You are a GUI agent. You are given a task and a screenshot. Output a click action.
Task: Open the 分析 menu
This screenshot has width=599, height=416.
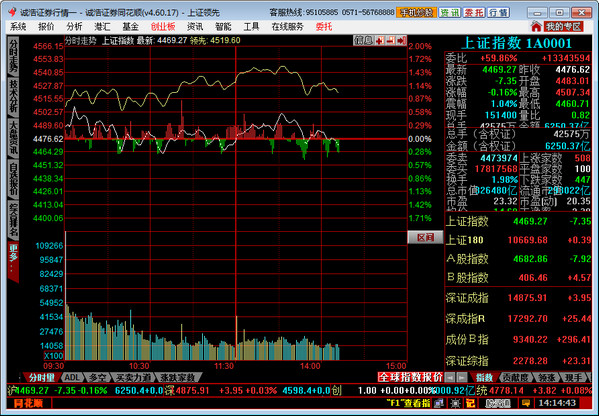(74, 27)
